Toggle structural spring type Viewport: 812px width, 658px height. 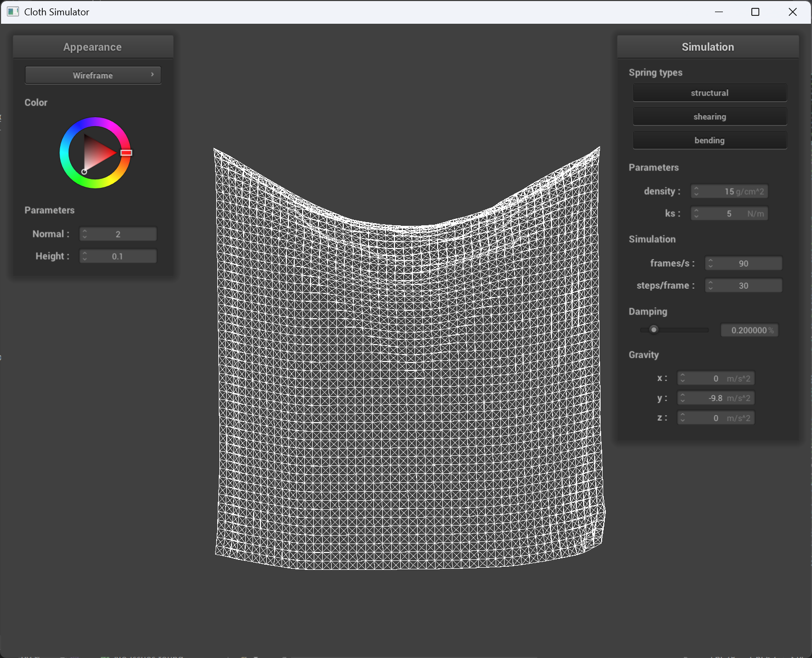click(x=710, y=92)
